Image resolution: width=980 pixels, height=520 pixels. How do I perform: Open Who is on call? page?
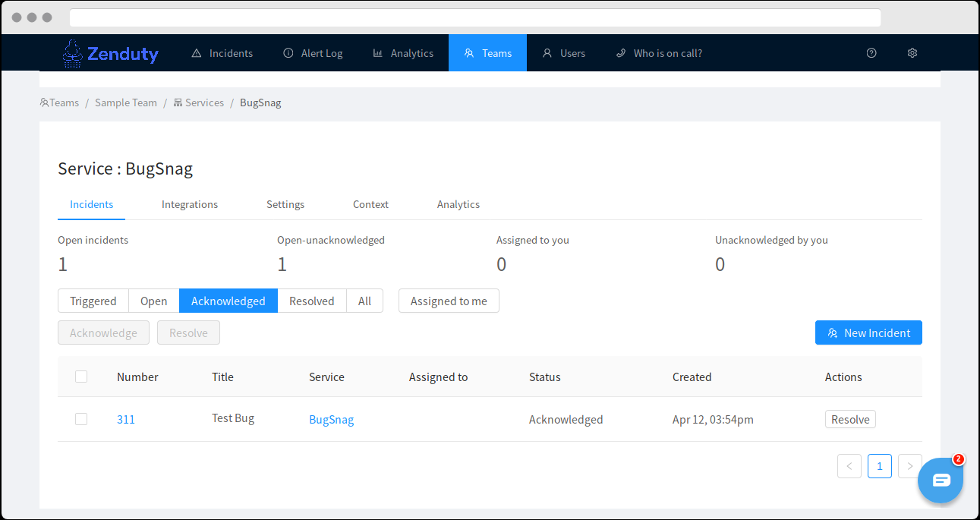coord(659,53)
